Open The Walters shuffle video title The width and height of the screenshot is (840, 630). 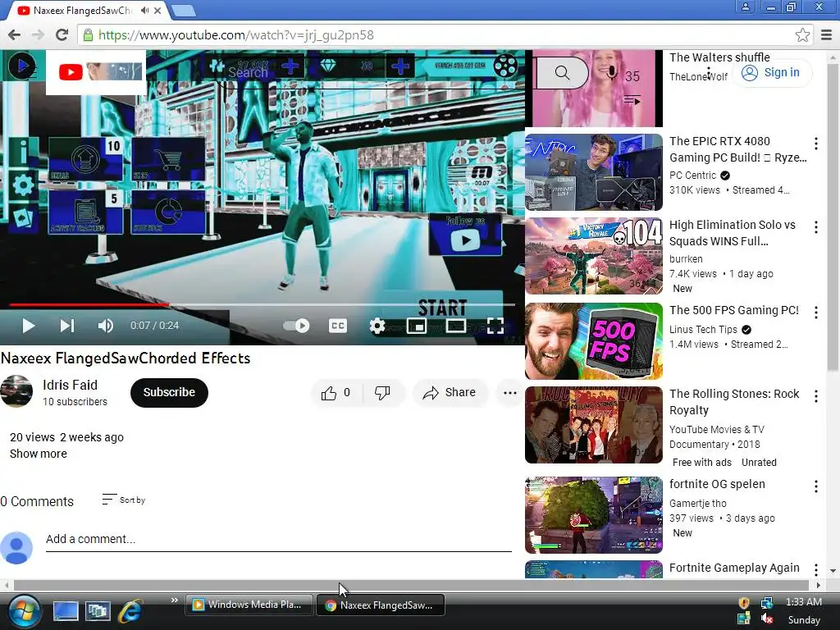click(x=719, y=57)
